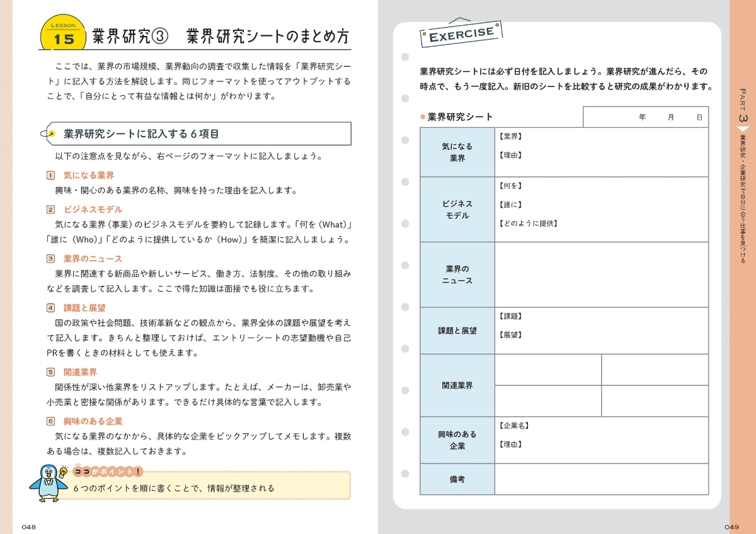This screenshot has height=534, width=756.
Task: Click the light blue ビジネスモデル label cell
Action: point(457,210)
